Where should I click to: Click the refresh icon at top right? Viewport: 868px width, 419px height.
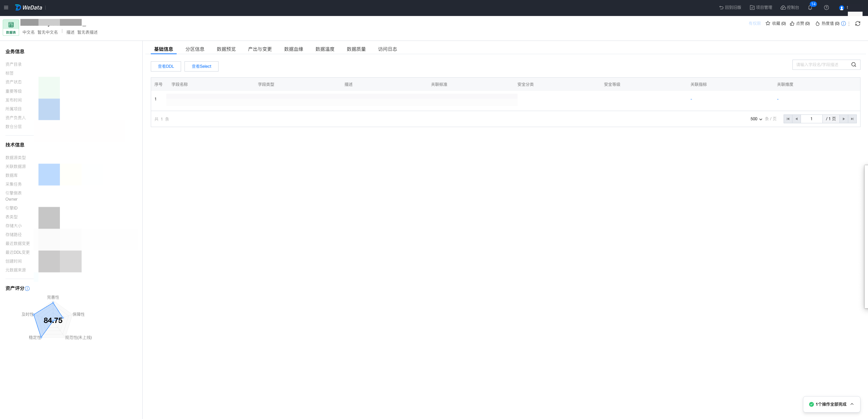pos(858,24)
